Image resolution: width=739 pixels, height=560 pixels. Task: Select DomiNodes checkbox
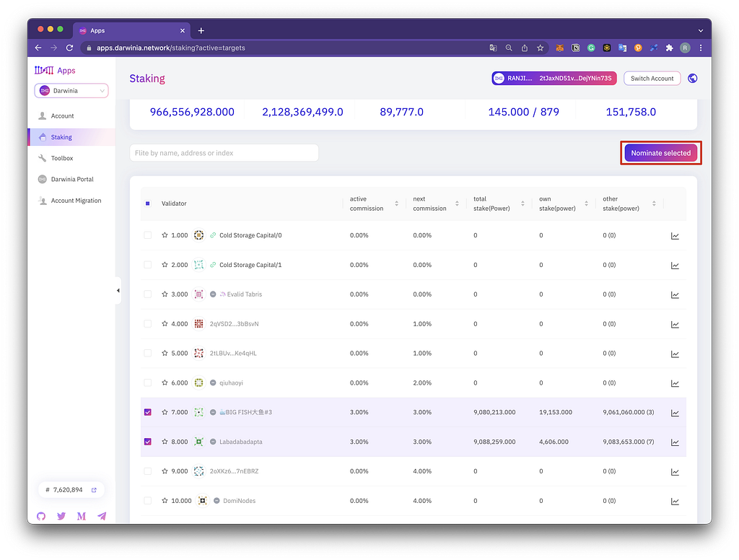(x=147, y=500)
